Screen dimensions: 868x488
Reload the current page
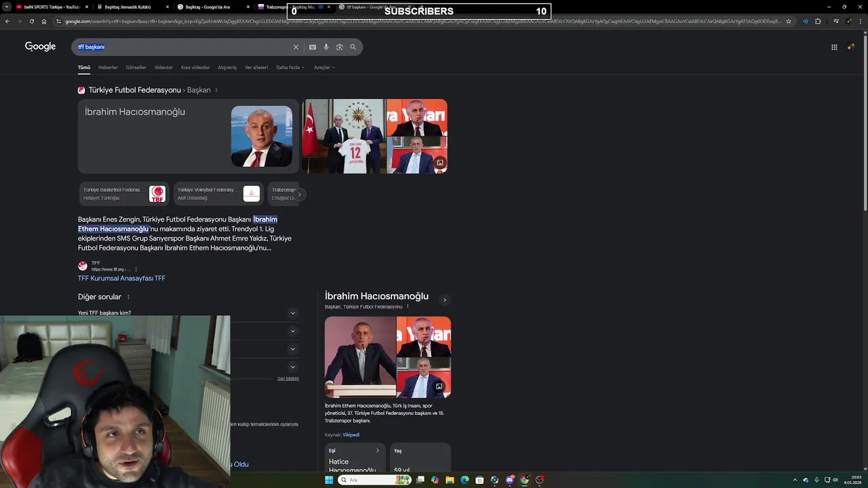[x=31, y=21]
